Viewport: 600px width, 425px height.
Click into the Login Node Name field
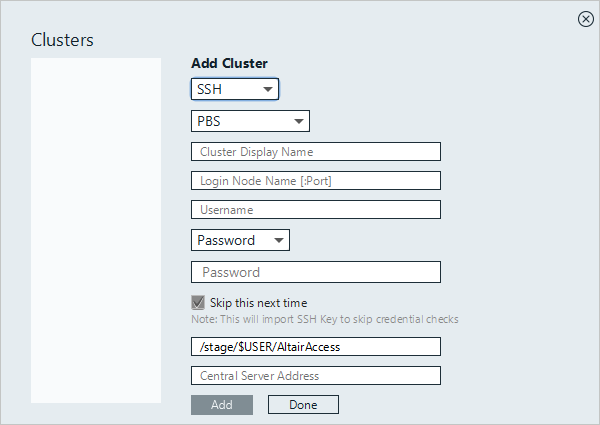(315, 181)
